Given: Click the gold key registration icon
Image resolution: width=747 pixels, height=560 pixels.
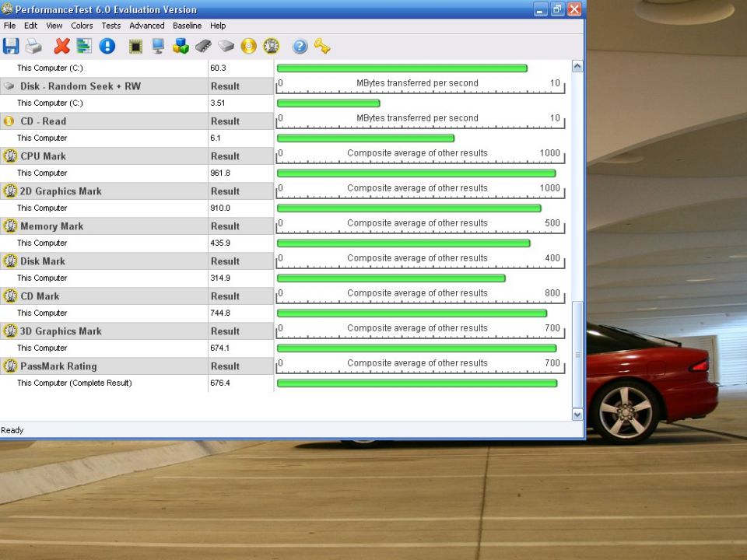Looking at the screenshot, I should coord(322,46).
